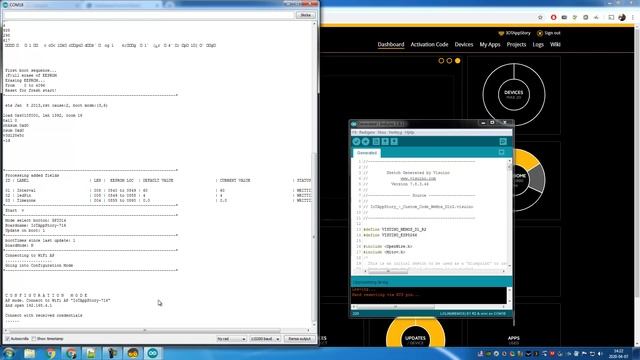
Task: Open the Dashboard nav item
Action: 391,44
